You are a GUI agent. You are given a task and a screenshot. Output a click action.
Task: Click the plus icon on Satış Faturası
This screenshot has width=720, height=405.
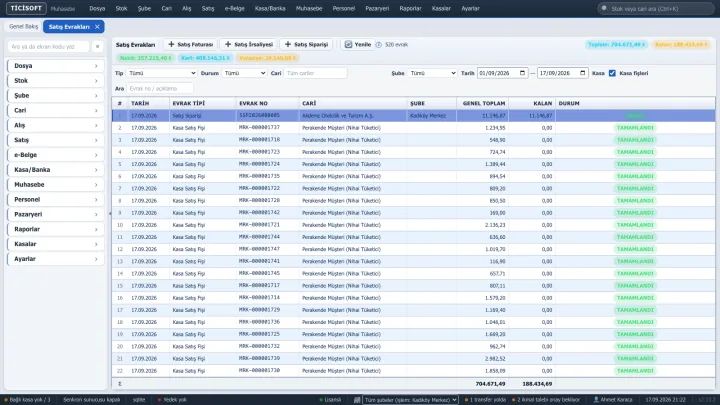171,45
